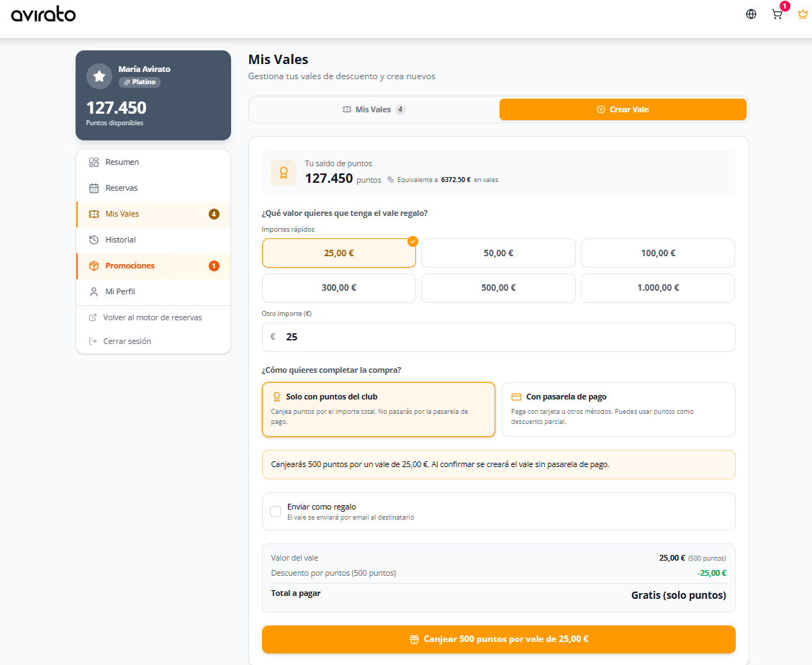Click the card icon for payment gateway option
Image resolution: width=812 pixels, height=665 pixels.
click(x=516, y=397)
